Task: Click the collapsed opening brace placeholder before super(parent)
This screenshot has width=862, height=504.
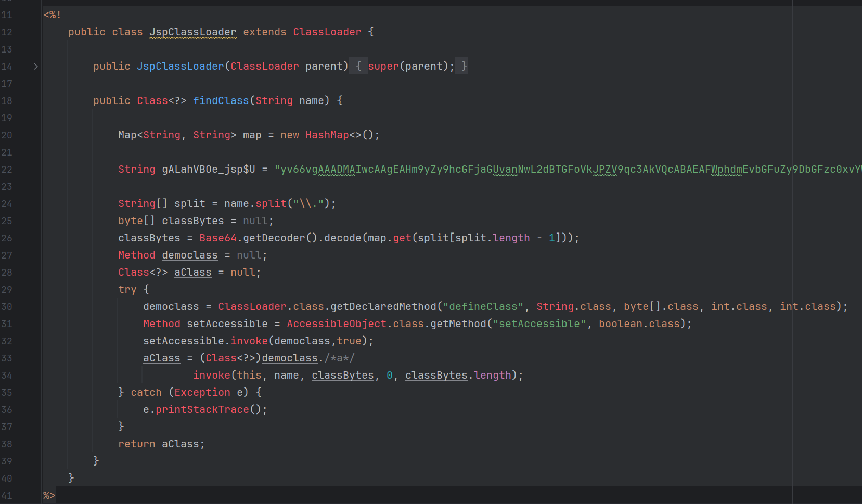Action: tap(358, 66)
